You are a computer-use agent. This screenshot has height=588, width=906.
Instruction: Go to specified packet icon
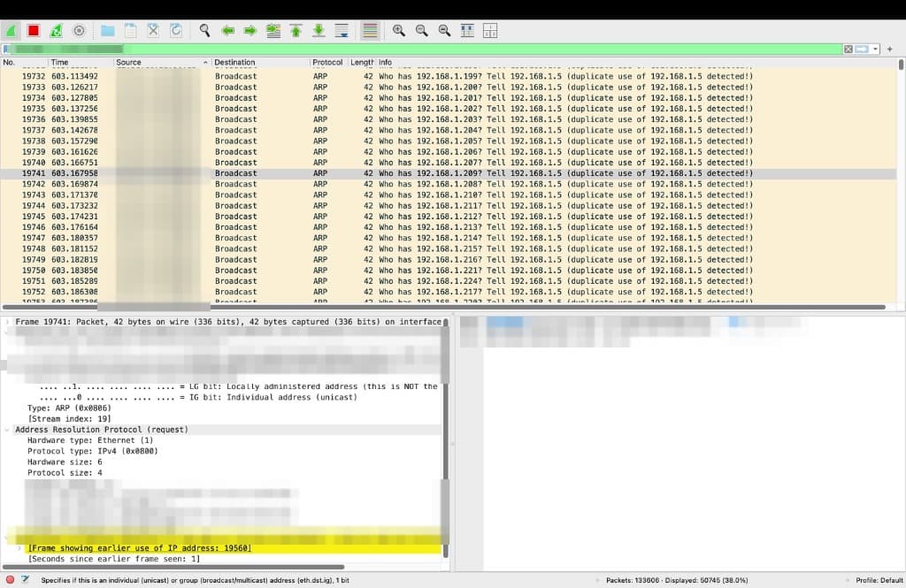click(x=273, y=31)
